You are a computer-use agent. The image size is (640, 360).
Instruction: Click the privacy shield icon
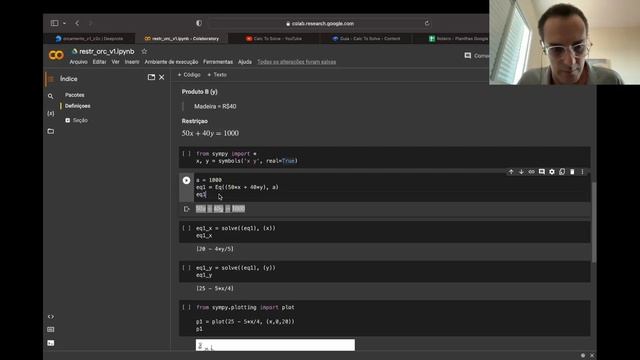(199, 23)
